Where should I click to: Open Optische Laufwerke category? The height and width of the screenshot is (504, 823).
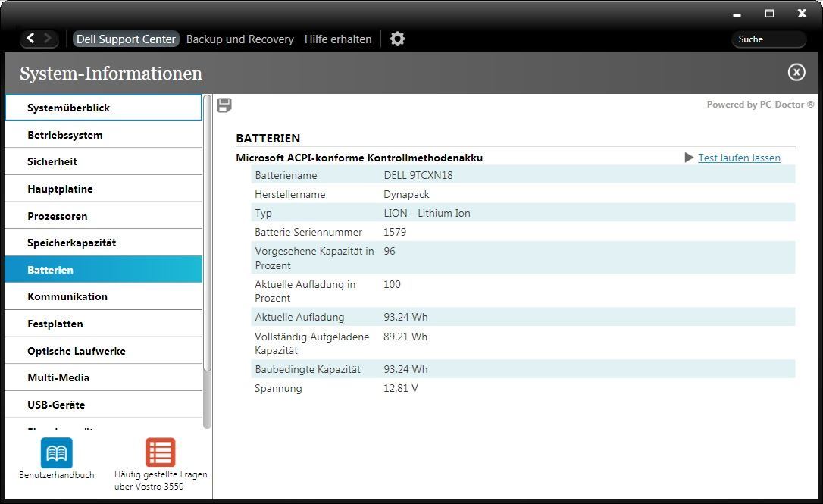pos(103,351)
